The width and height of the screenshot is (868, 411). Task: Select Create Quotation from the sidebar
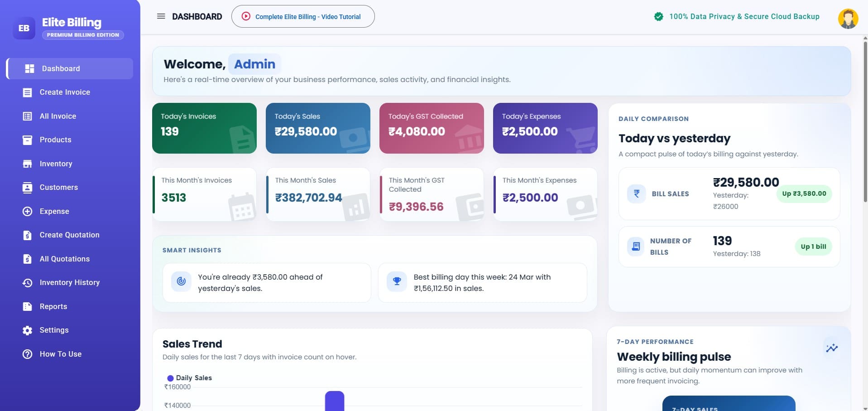click(x=28, y=235)
